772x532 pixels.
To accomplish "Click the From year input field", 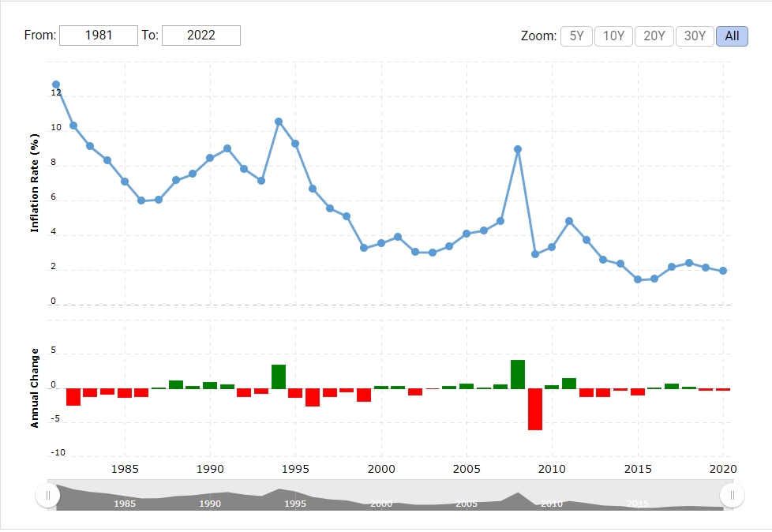I will (x=99, y=35).
